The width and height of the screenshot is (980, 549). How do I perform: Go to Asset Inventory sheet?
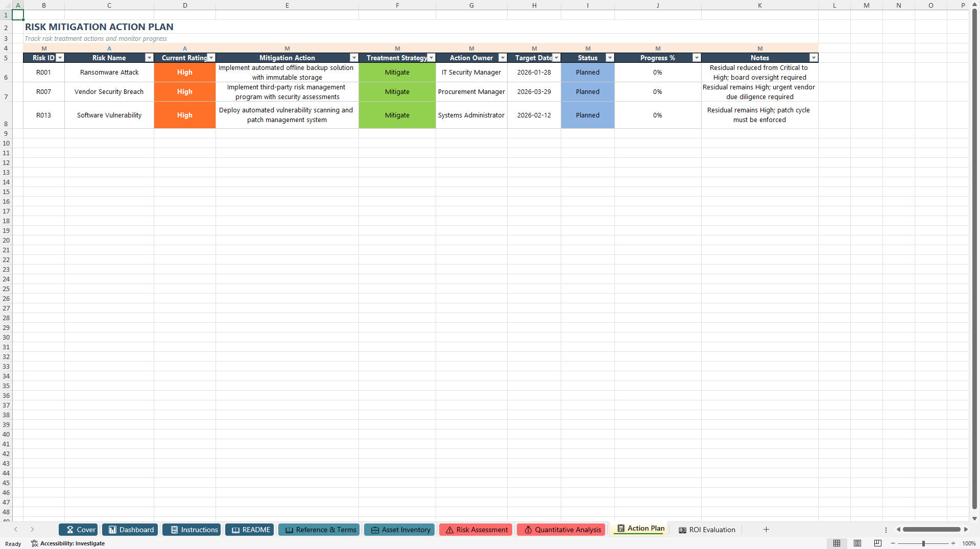coord(399,530)
